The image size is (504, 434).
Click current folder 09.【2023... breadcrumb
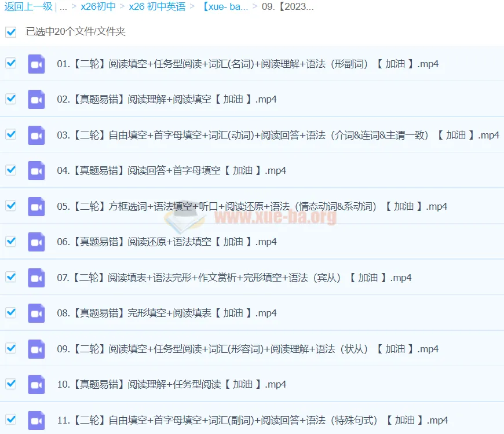tap(288, 6)
